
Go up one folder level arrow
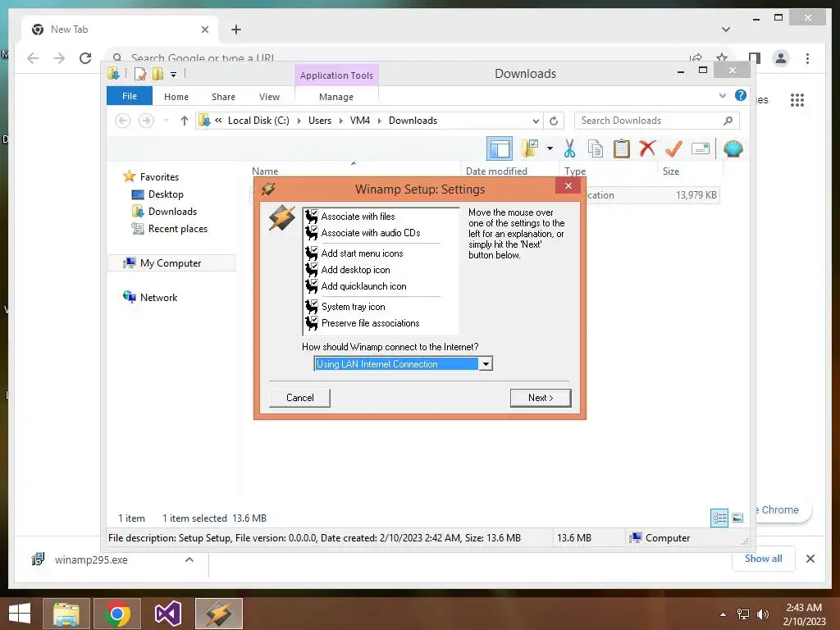click(185, 121)
